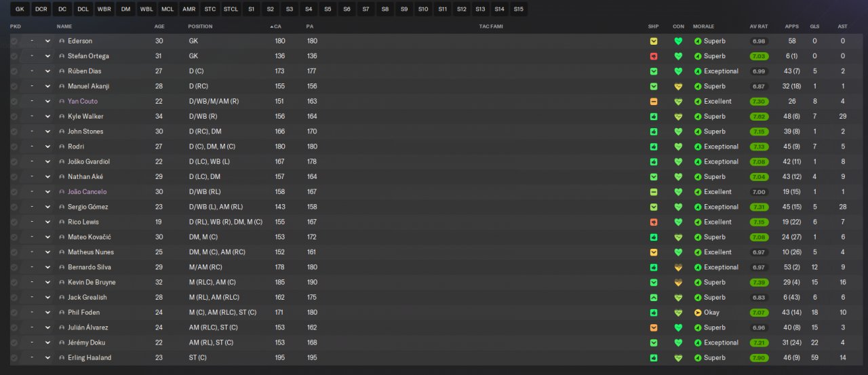This screenshot has width=868, height=375.
Task: Toggle the picked checkbox for Rodri
Action: 14,146
